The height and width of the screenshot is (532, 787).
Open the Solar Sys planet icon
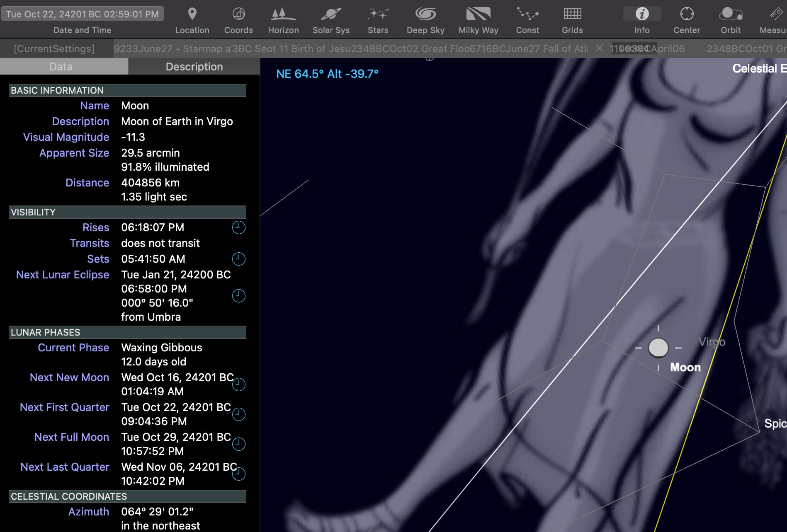click(x=331, y=14)
